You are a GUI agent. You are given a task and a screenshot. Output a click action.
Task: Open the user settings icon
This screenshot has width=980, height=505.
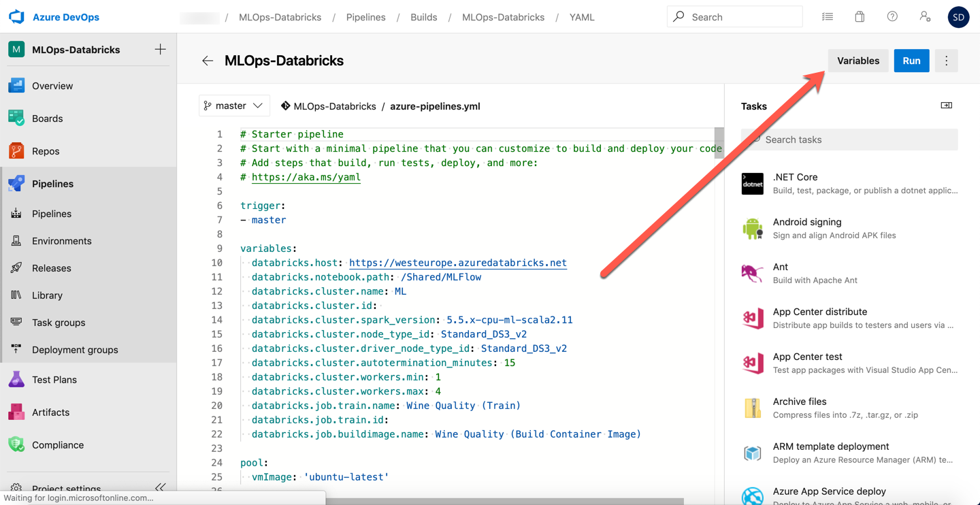point(925,17)
